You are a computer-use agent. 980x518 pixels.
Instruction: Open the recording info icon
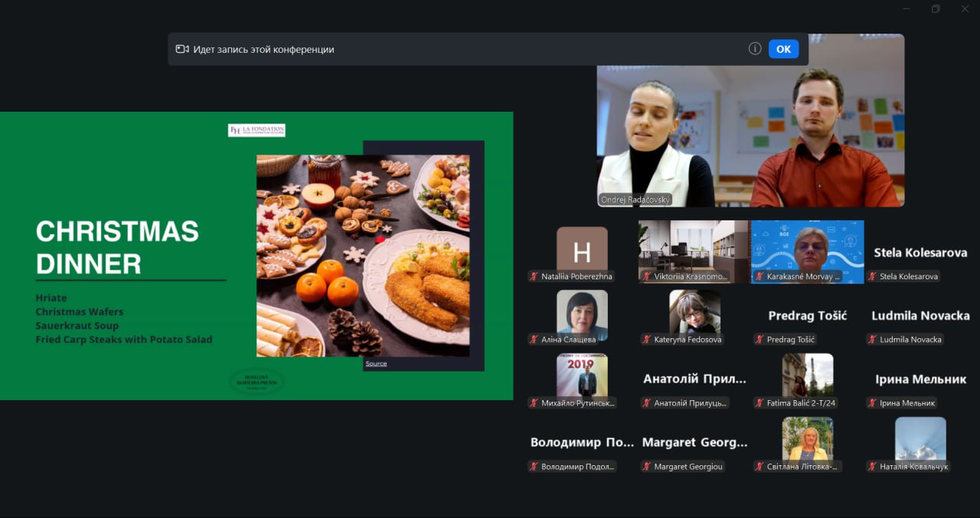pyautogui.click(x=755, y=49)
